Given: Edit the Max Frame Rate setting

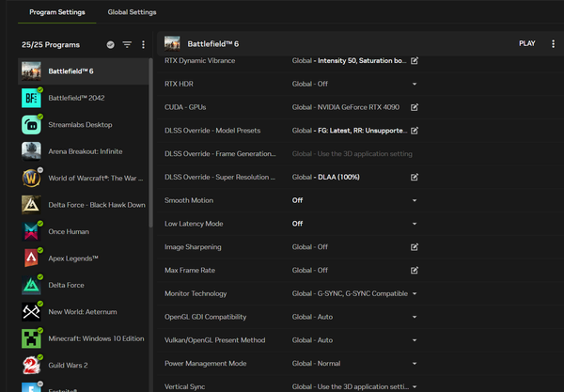Looking at the screenshot, I should pos(415,270).
